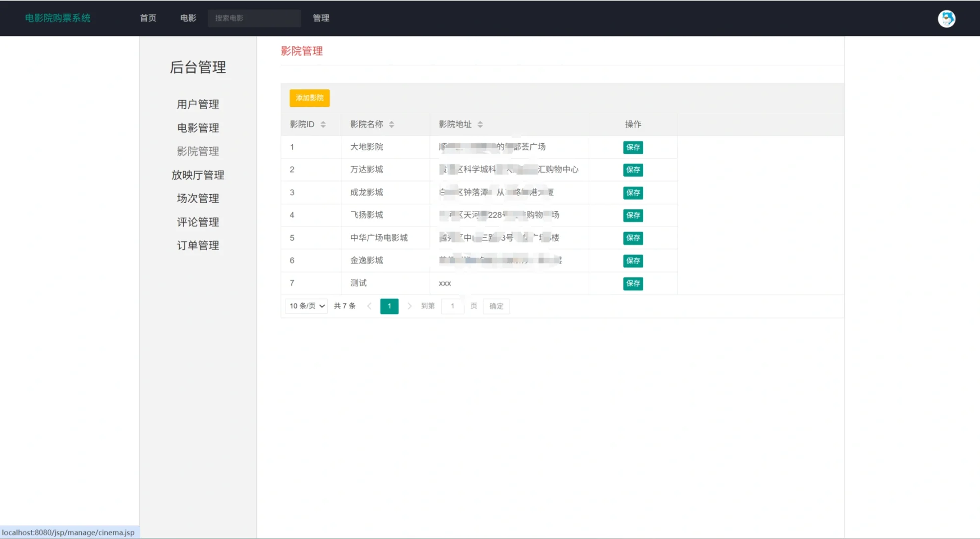Save the 万达影城 row
The width and height of the screenshot is (980, 539).
pyautogui.click(x=633, y=170)
